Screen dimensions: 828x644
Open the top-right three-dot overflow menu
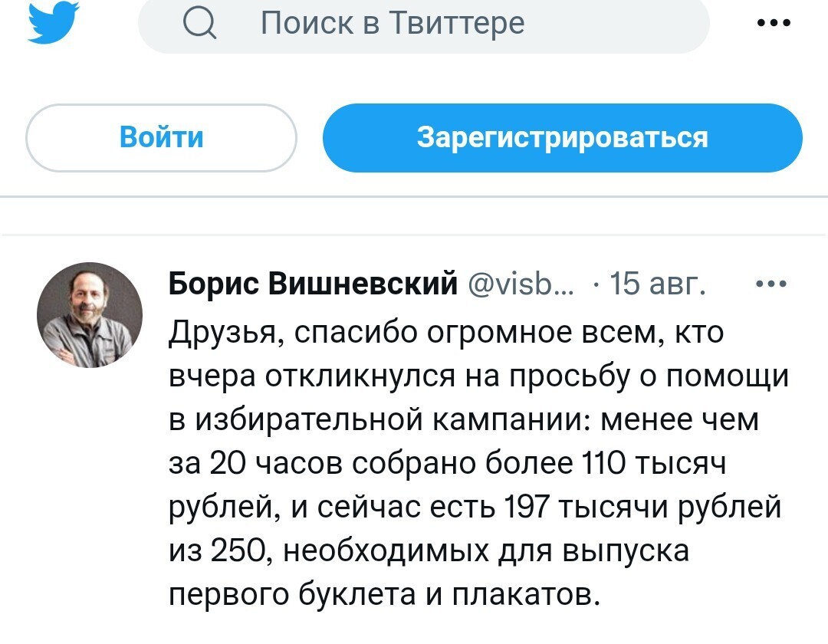pyautogui.click(x=773, y=24)
